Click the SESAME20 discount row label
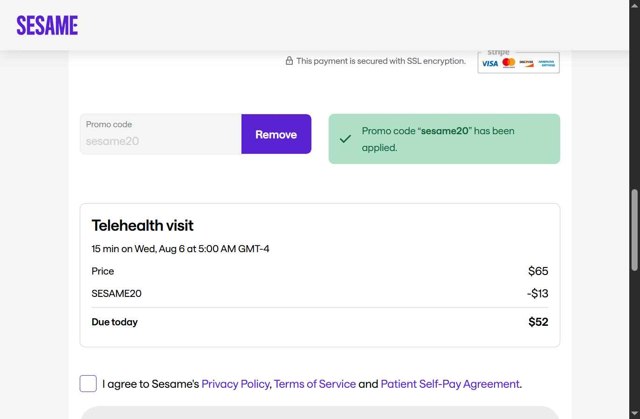 coord(116,293)
